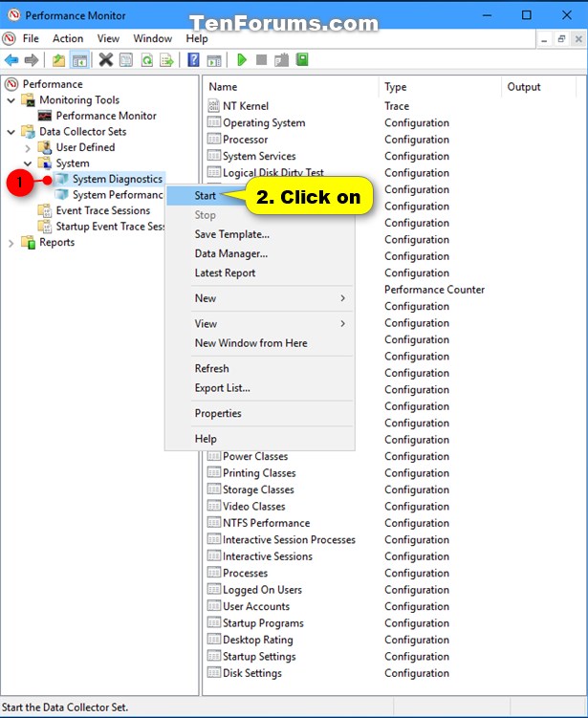
Task: Click the Operating System row icon
Action: pyautogui.click(x=213, y=122)
